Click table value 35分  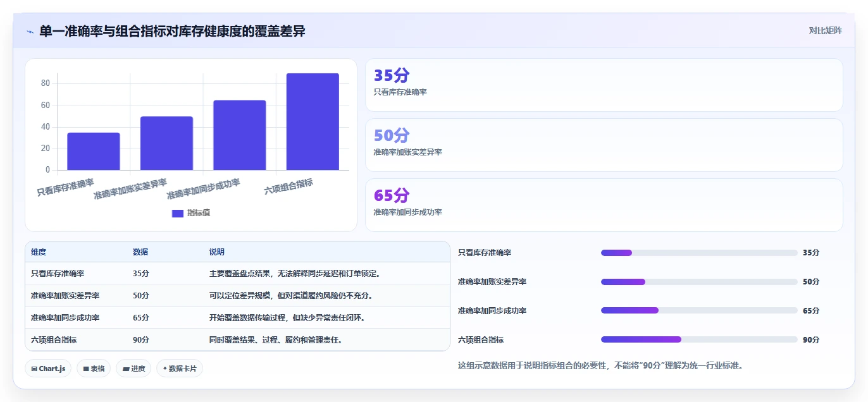(141, 274)
